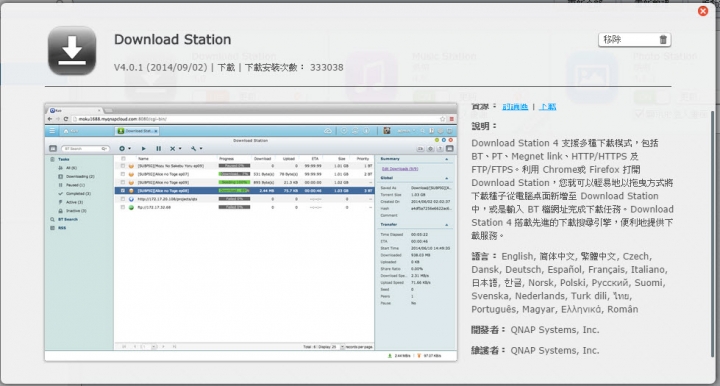The width and height of the screenshot is (720, 386).
Task: Click the 說明 description heading
Action: point(484,126)
